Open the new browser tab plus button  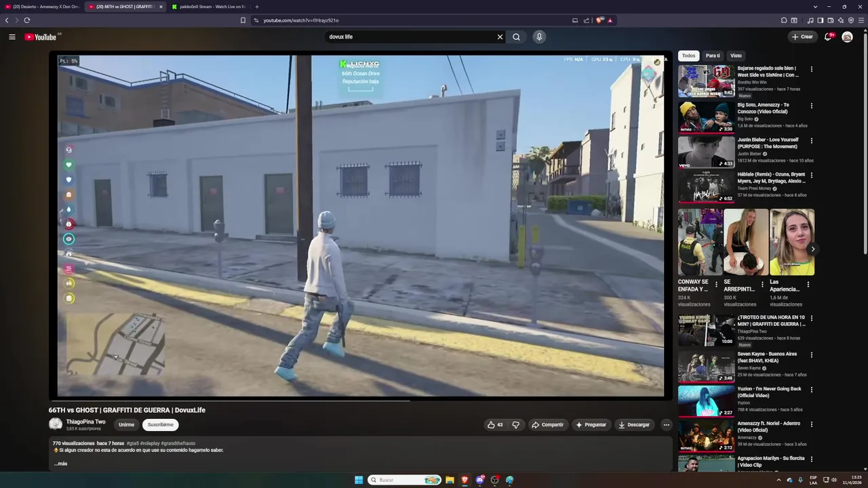256,7
